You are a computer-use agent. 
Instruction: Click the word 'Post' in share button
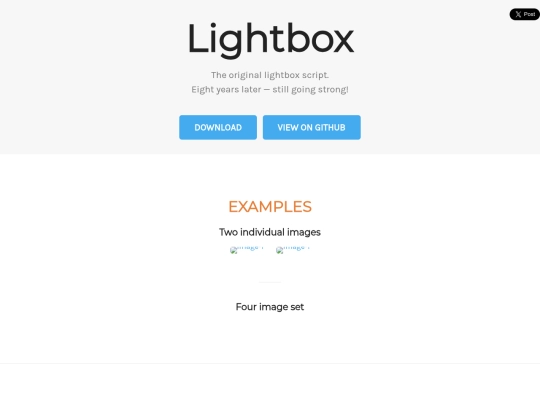tap(529, 14)
